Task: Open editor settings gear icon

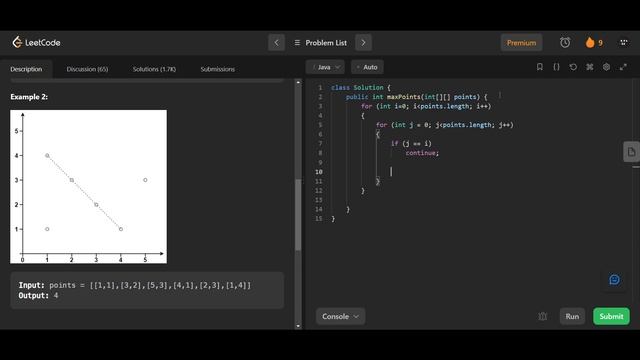Action: pos(607,67)
